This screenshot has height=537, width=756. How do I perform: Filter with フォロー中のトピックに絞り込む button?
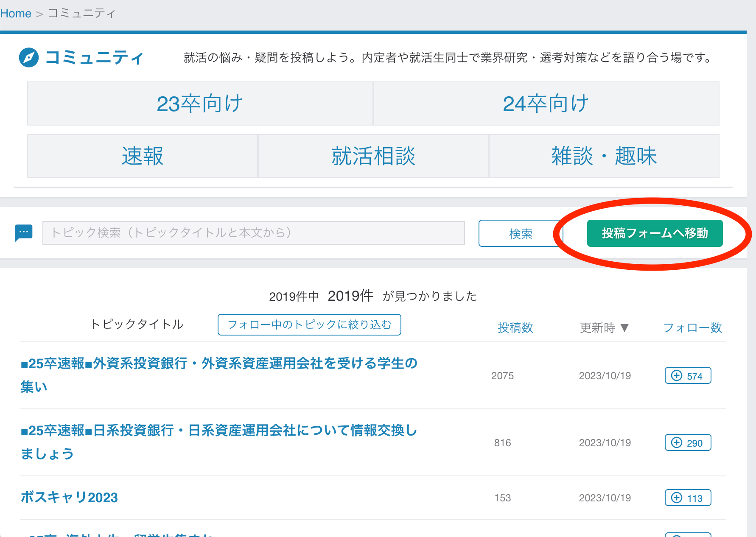point(309,325)
